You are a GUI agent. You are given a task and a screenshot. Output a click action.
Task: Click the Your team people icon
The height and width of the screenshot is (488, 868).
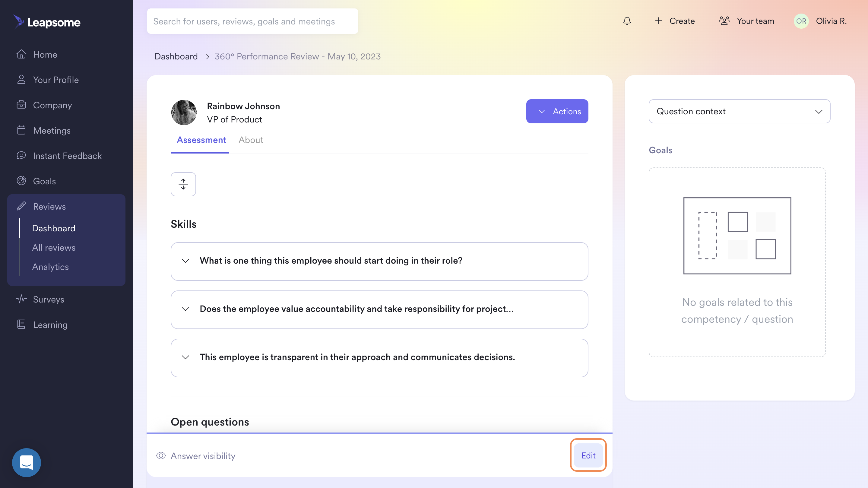pos(724,21)
